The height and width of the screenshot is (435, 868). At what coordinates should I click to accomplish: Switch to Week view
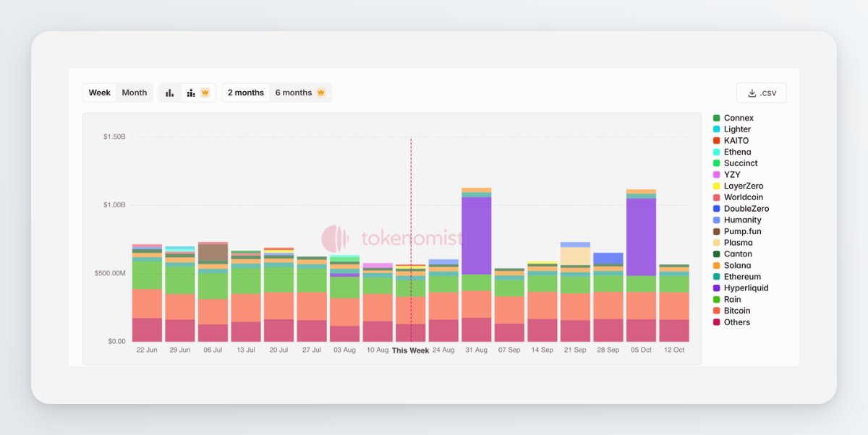[x=100, y=92]
